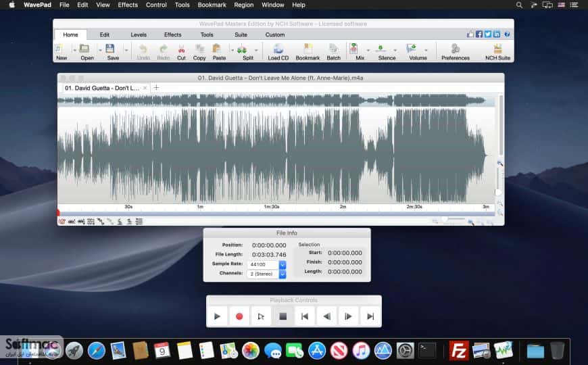This screenshot has height=365, width=588.
Task: Switch to the Edit ribbon tab
Action: pos(104,34)
